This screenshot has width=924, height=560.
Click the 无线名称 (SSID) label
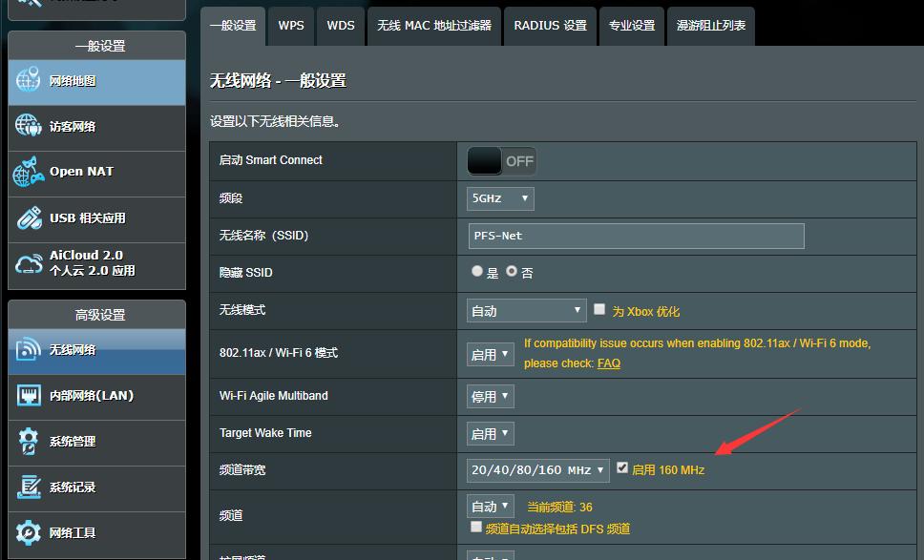pos(264,236)
